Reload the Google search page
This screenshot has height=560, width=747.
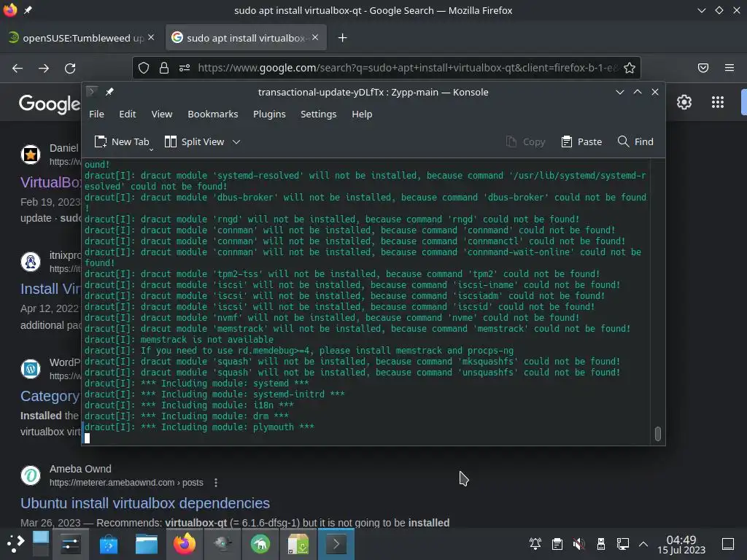coord(70,68)
